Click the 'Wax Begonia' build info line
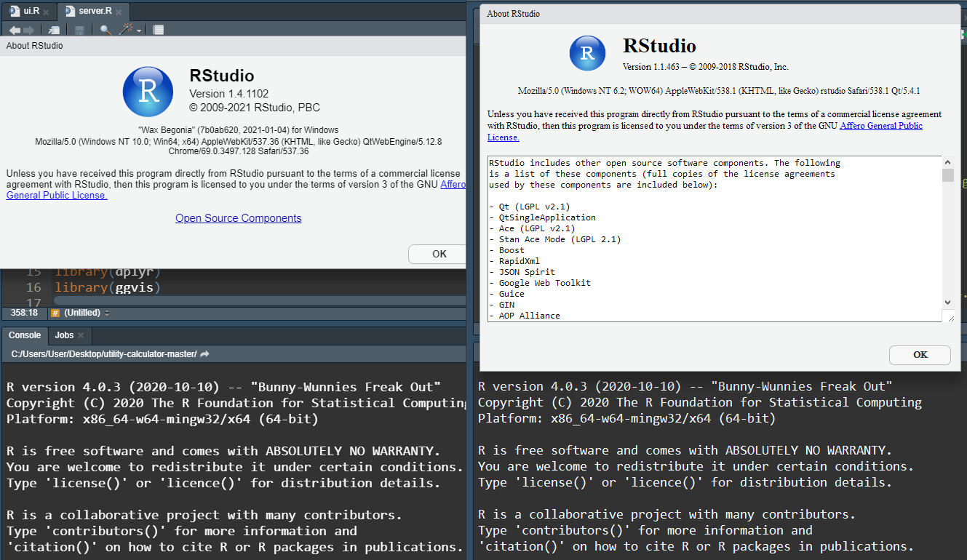This screenshot has width=967, height=560. coord(239,130)
